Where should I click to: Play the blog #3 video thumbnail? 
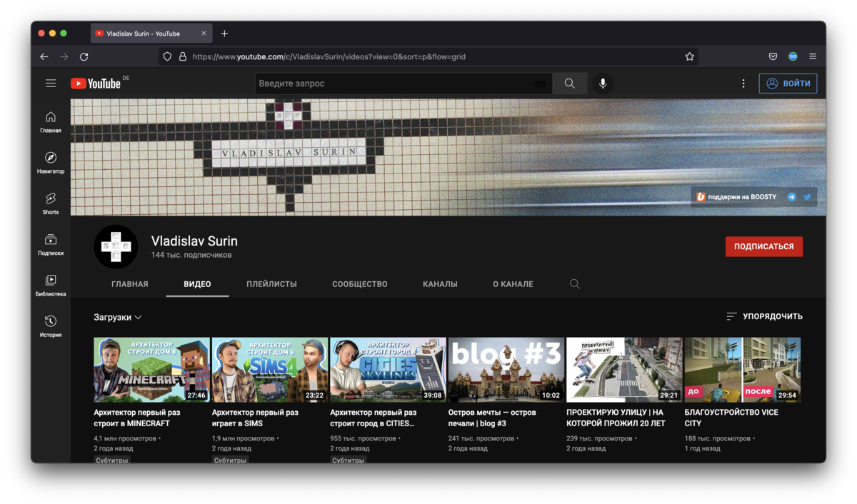tap(506, 370)
